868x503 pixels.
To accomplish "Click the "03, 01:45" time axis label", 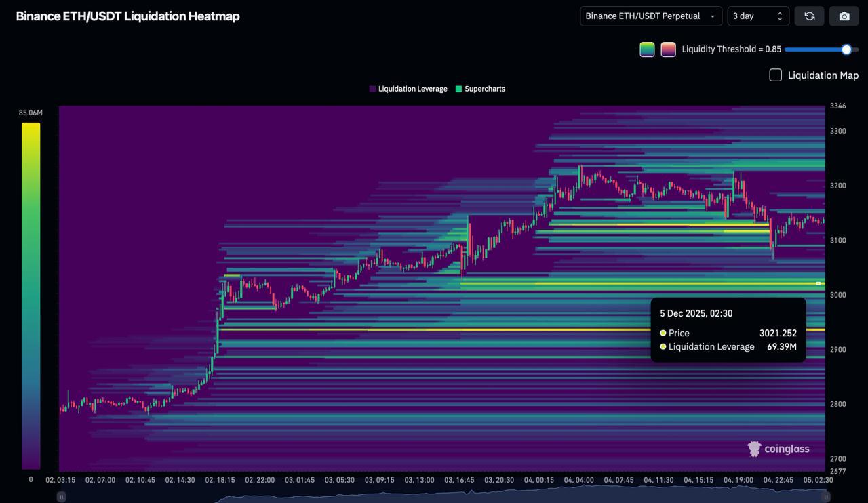I will (x=300, y=480).
